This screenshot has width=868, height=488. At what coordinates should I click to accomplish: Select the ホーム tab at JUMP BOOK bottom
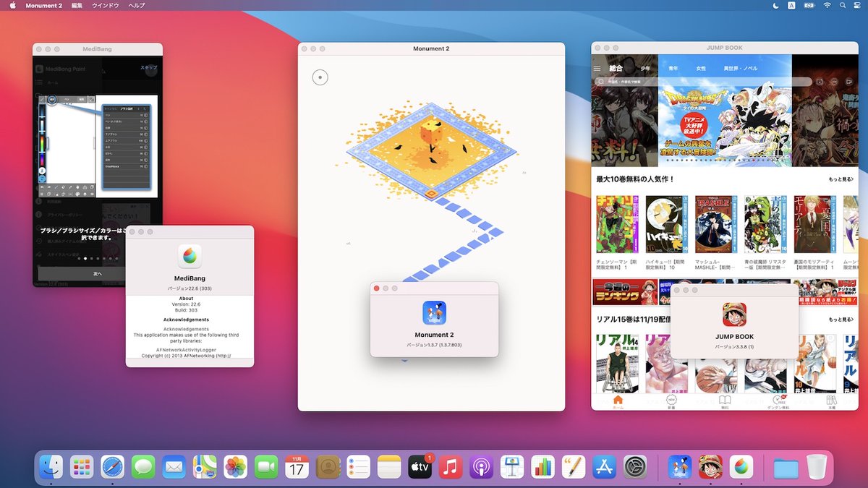point(618,403)
